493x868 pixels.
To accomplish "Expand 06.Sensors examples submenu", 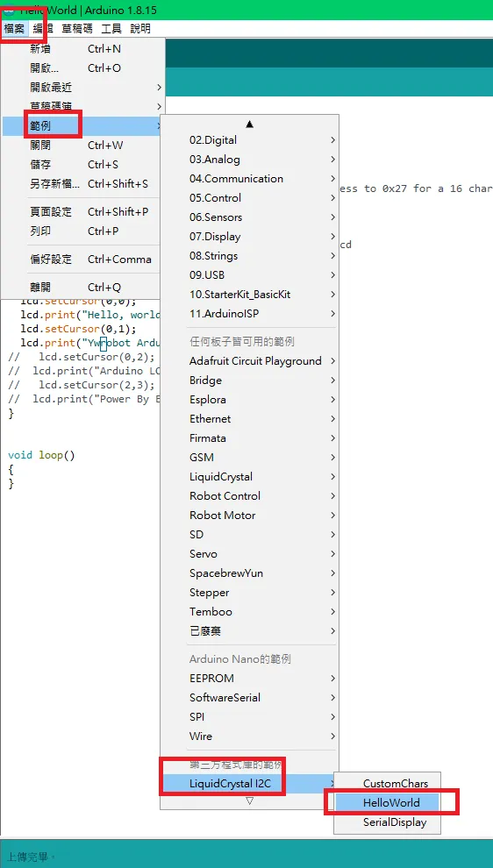I will (249, 217).
